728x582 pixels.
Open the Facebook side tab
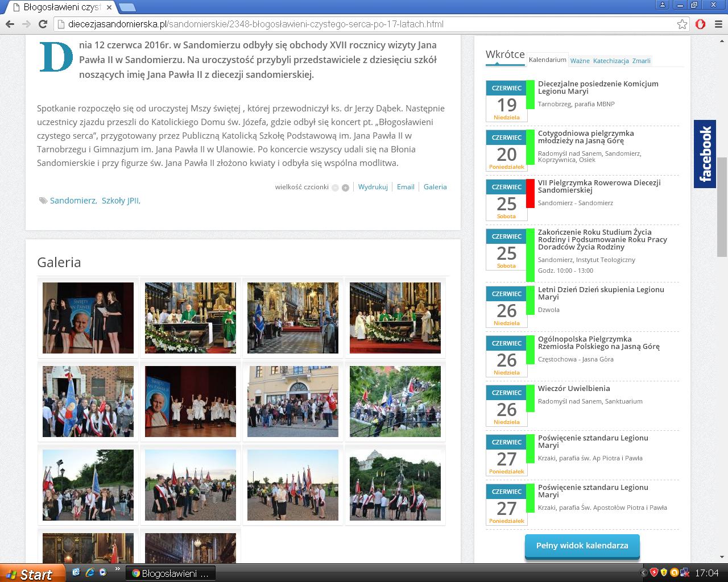tap(705, 154)
